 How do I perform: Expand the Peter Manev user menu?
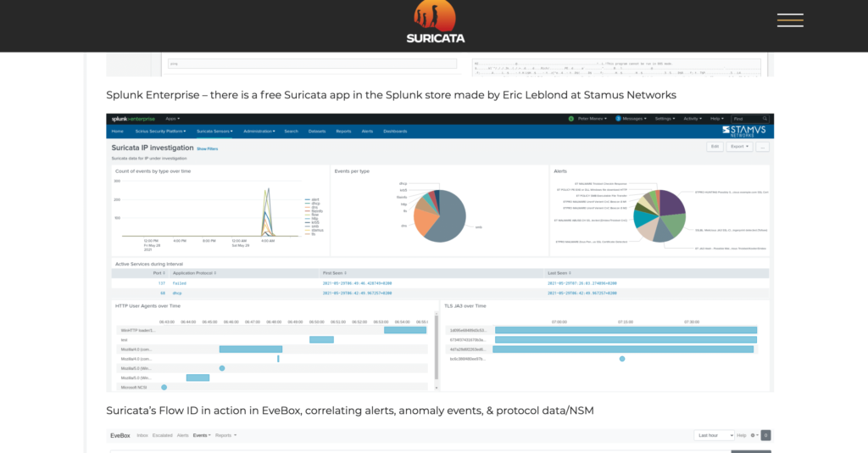tap(593, 119)
